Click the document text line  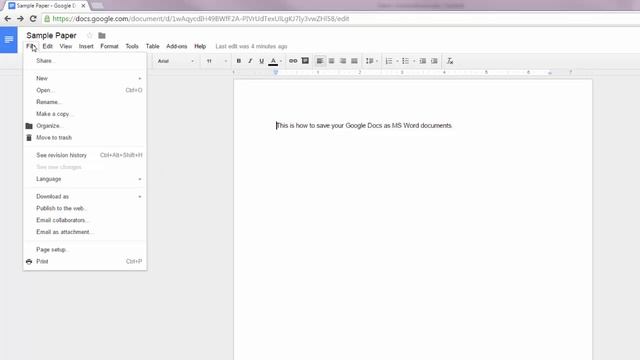[x=364, y=126]
